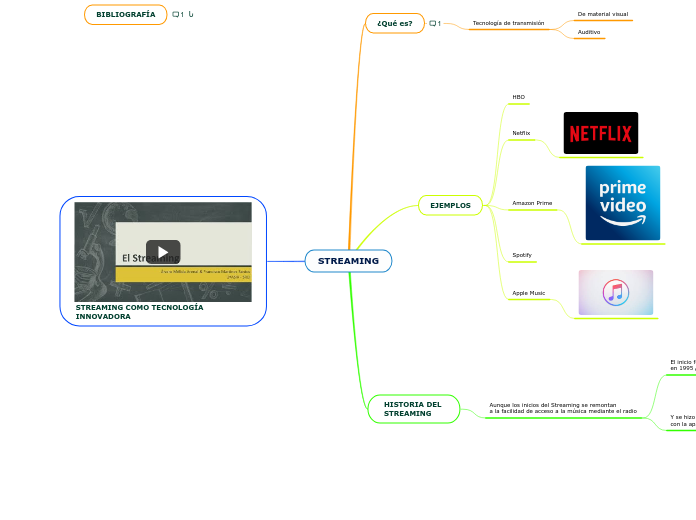Select the BIBLIOGRAFÍA node
This screenshot has height=520, width=696.
click(125, 15)
